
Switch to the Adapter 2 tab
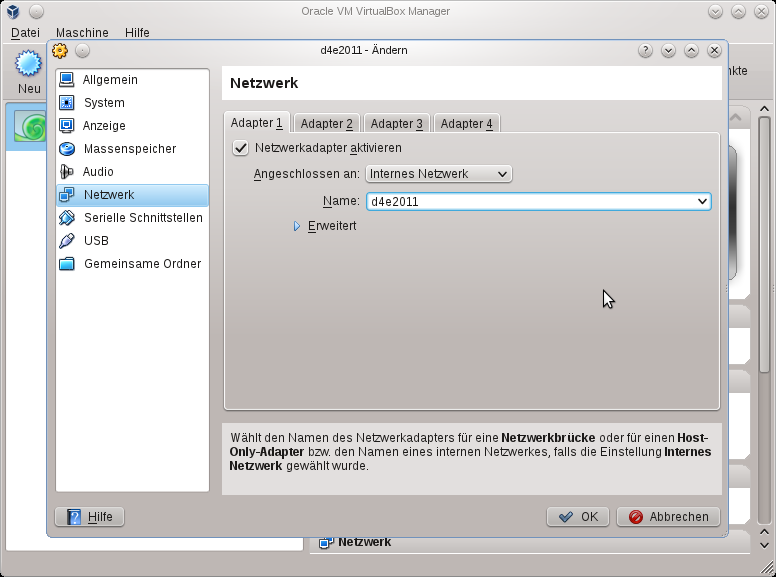327,124
